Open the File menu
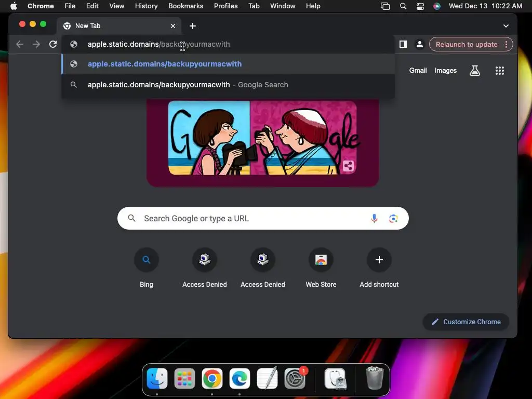This screenshot has width=532, height=399. 70,6
